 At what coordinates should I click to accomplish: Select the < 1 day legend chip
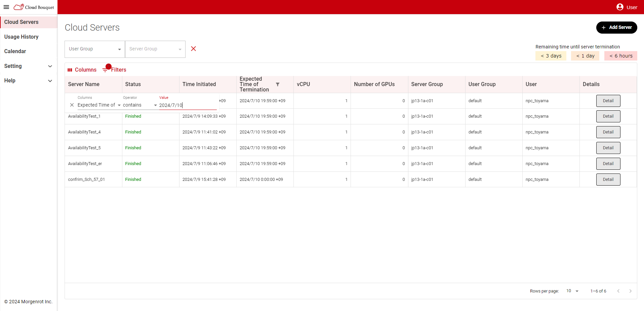585,56
